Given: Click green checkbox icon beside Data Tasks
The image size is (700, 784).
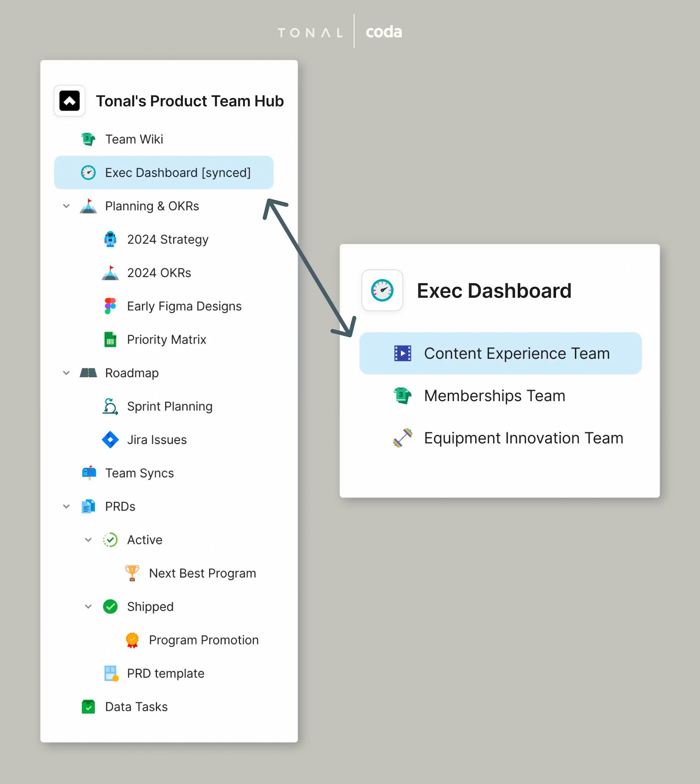Looking at the screenshot, I should coord(88,707).
